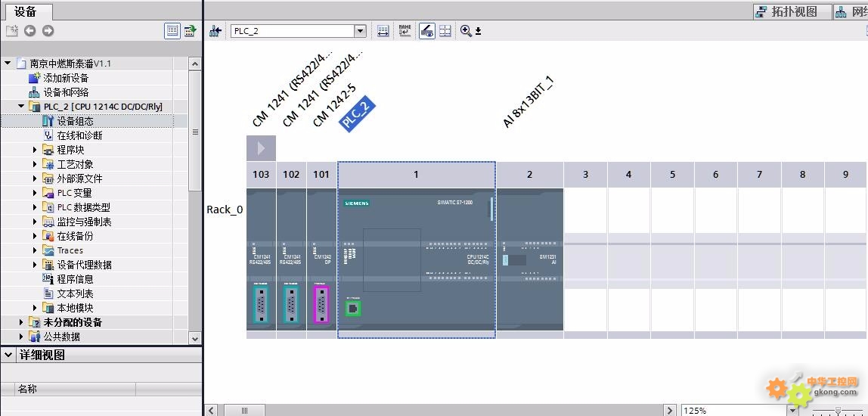The width and height of the screenshot is (868, 416).
Task: Click the 公共数据 folder icon
Action: (35, 337)
